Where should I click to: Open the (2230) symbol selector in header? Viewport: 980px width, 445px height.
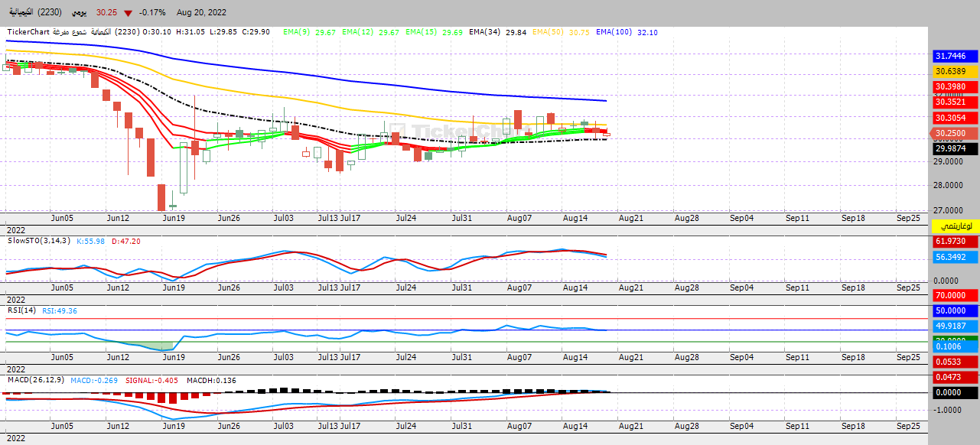point(51,13)
